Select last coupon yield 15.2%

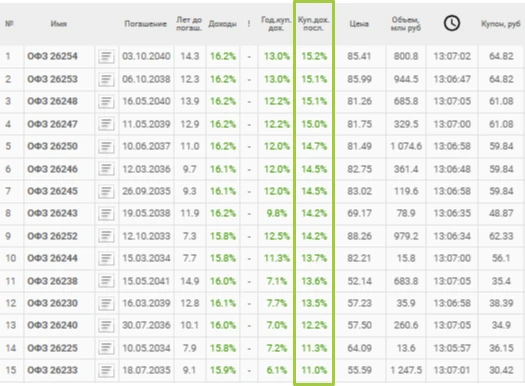[314, 56]
